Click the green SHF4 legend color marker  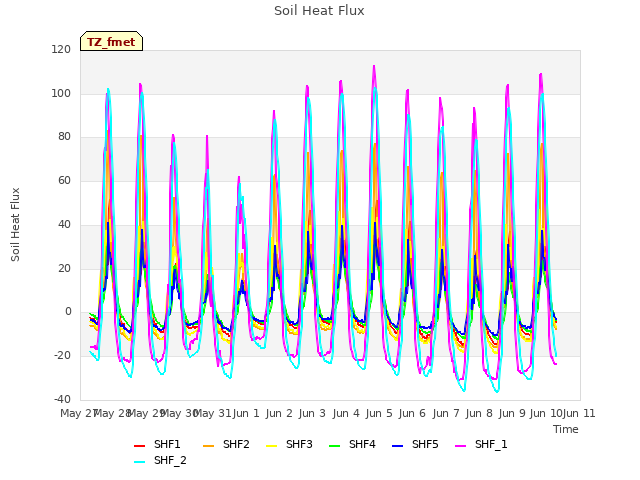coord(334,446)
